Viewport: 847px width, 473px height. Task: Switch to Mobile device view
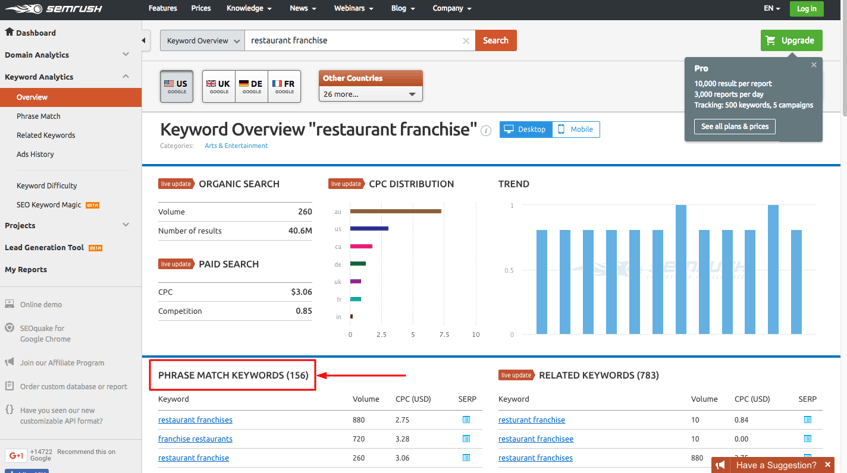click(575, 129)
